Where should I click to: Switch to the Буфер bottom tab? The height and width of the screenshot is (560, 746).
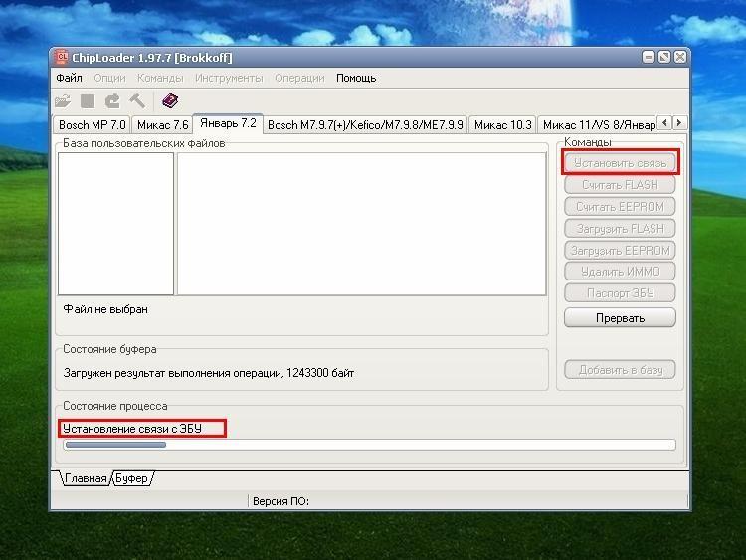(132, 479)
